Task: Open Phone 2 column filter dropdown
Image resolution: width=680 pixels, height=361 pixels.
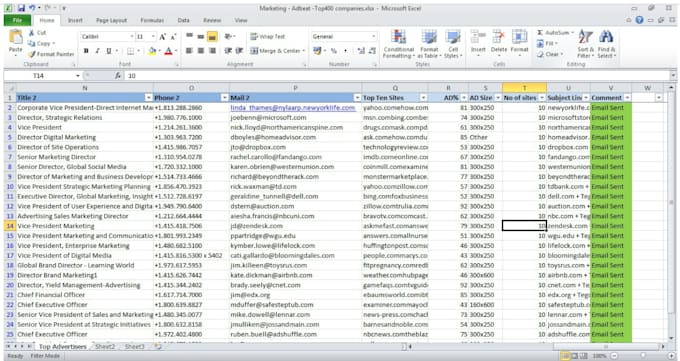Action: point(225,98)
